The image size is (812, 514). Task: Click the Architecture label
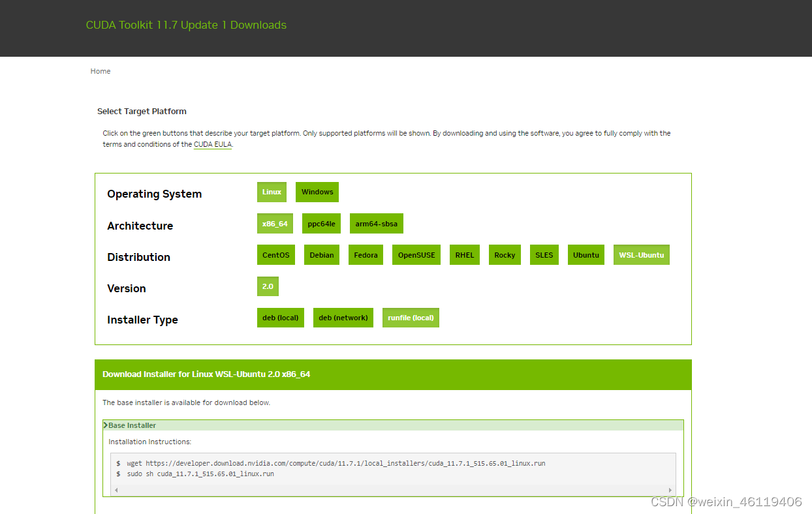click(x=140, y=226)
